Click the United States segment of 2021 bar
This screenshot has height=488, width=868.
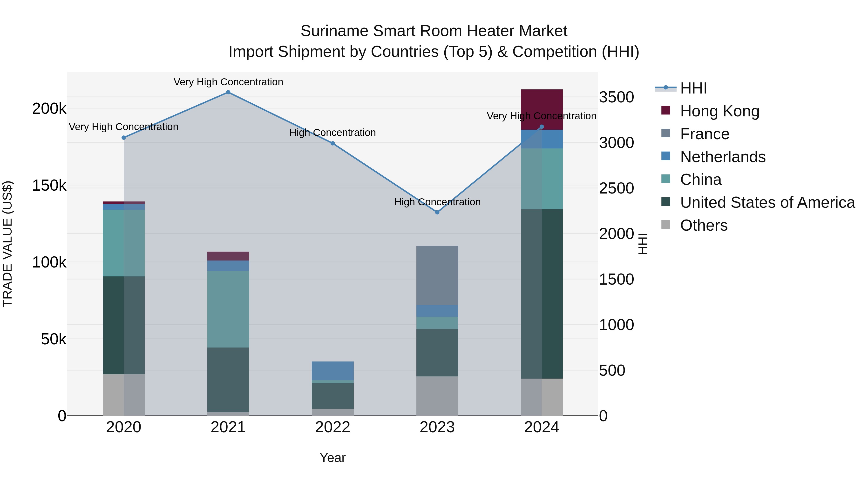click(228, 380)
